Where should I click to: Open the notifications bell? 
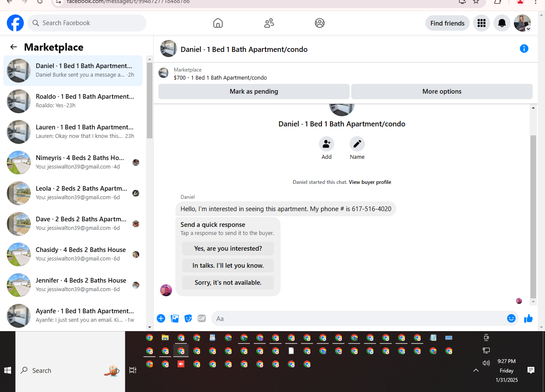point(502,23)
